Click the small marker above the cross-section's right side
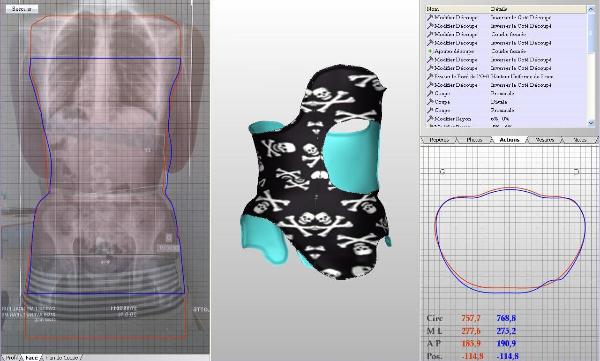Image resolution: width=600 pixels, height=361 pixels. [577, 171]
